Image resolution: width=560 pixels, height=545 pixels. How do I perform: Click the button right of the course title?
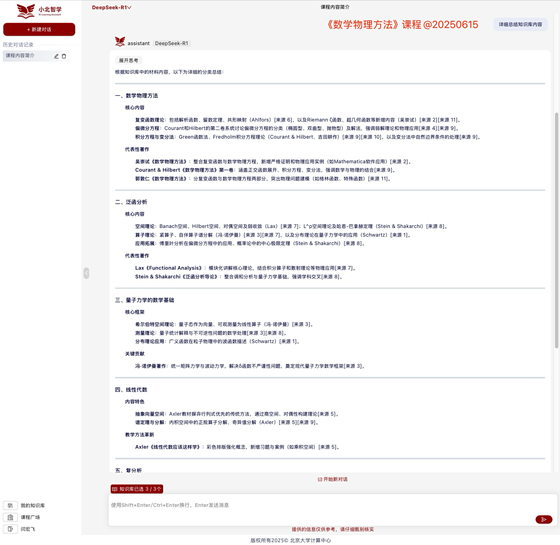point(520,24)
